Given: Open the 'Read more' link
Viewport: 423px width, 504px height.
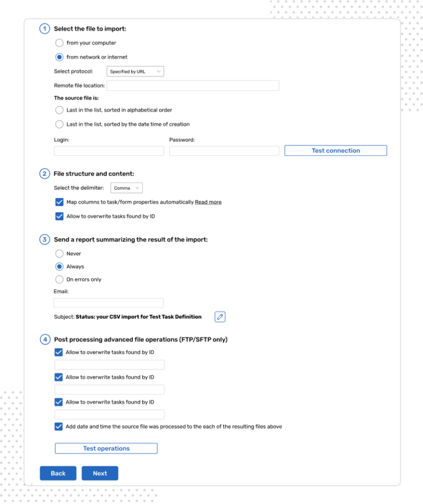Looking at the screenshot, I should click(x=208, y=202).
